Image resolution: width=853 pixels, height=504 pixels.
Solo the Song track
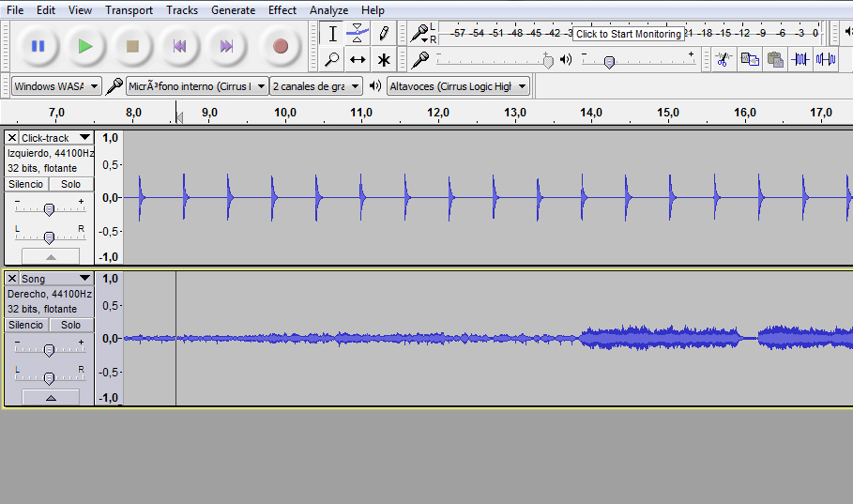70,325
